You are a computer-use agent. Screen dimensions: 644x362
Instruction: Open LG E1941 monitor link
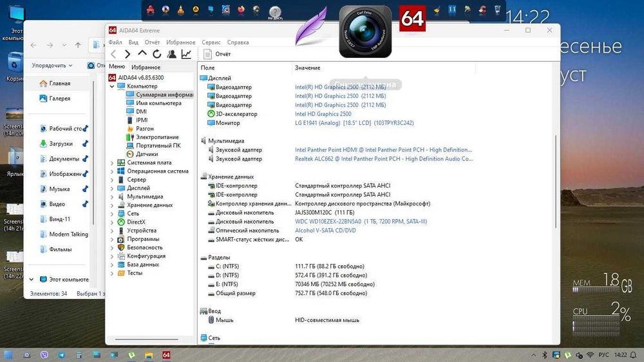(354, 123)
